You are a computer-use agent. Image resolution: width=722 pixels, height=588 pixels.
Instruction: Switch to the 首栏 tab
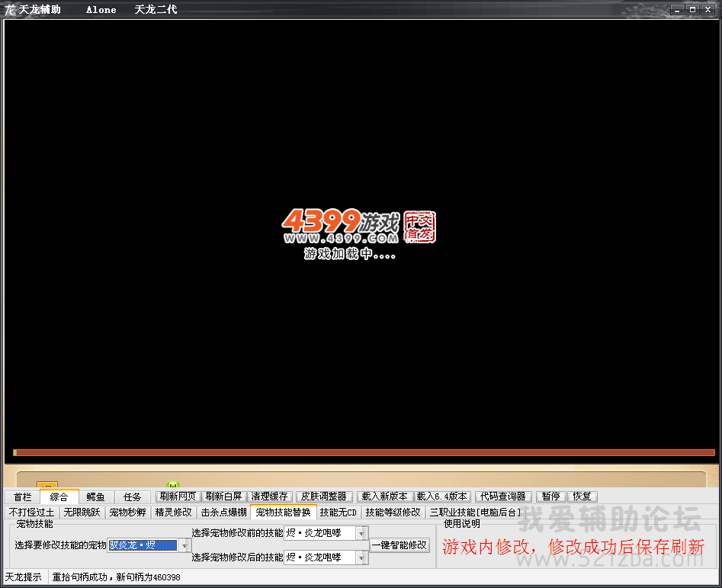pos(23,496)
